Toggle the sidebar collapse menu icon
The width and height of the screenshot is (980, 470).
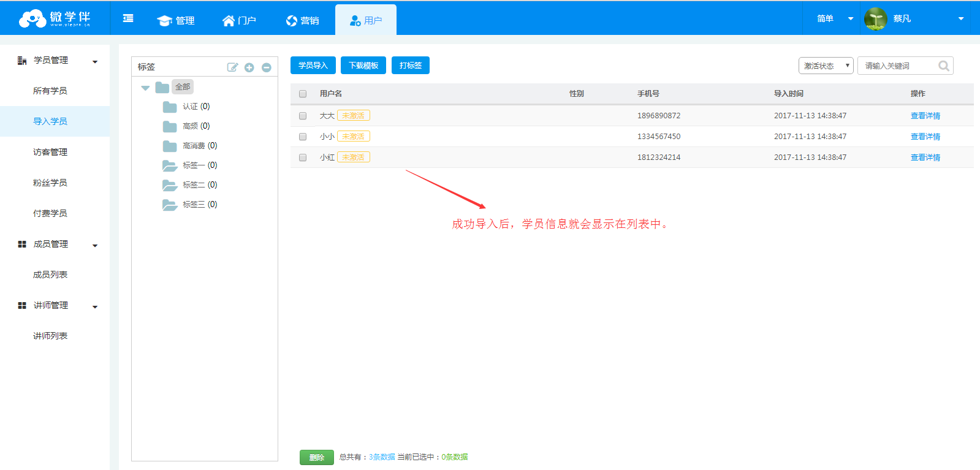pos(128,19)
